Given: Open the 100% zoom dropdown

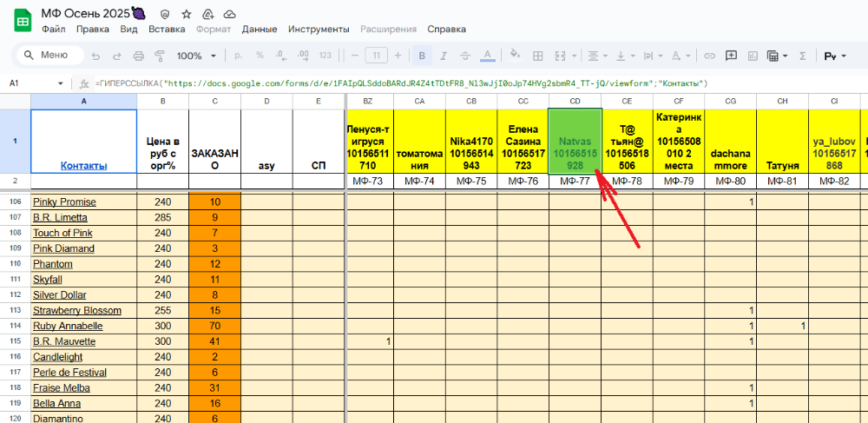Looking at the screenshot, I should pyautogui.click(x=195, y=56).
